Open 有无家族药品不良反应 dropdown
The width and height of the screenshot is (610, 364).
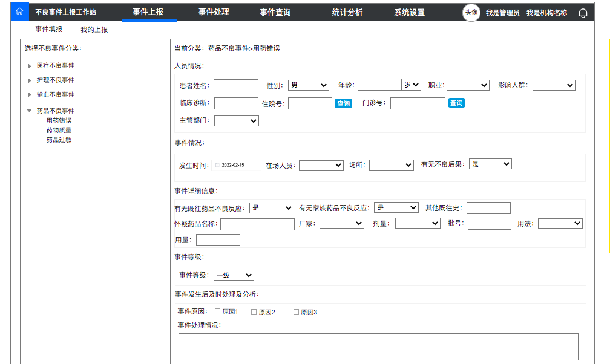396,207
